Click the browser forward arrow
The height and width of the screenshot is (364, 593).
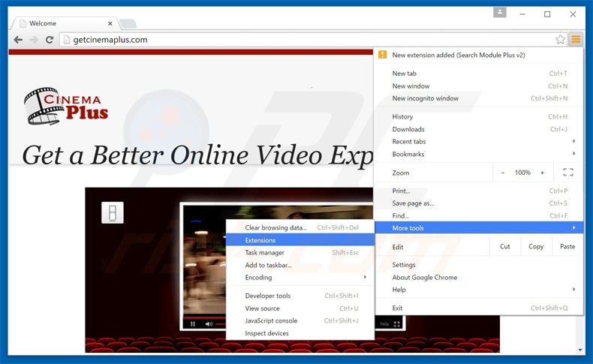(34, 39)
